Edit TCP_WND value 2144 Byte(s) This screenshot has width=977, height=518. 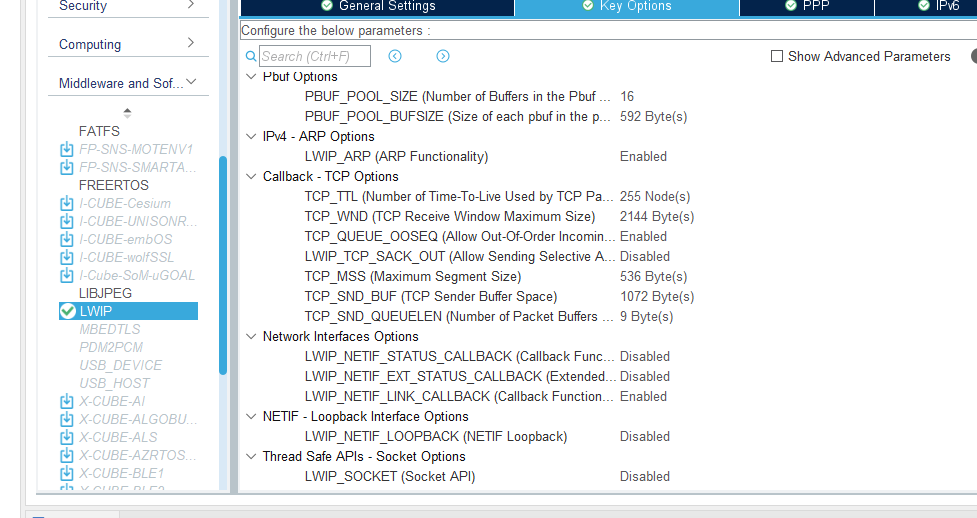click(x=657, y=216)
